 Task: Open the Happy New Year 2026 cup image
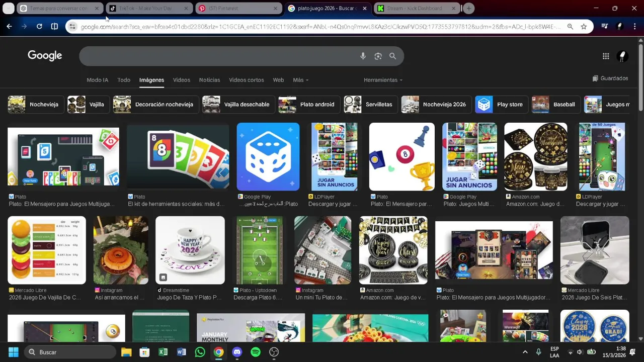(x=190, y=250)
